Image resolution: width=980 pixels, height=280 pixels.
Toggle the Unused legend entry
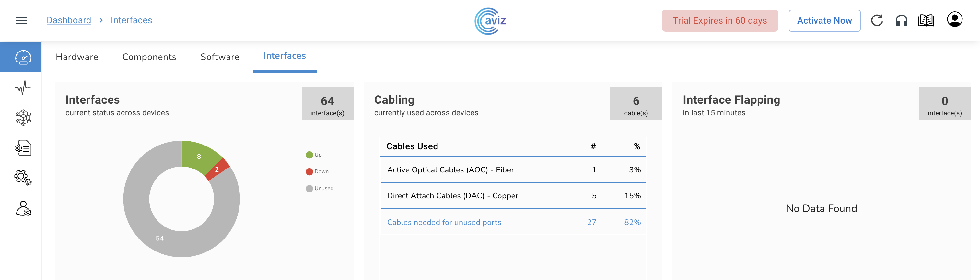[320, 188]
